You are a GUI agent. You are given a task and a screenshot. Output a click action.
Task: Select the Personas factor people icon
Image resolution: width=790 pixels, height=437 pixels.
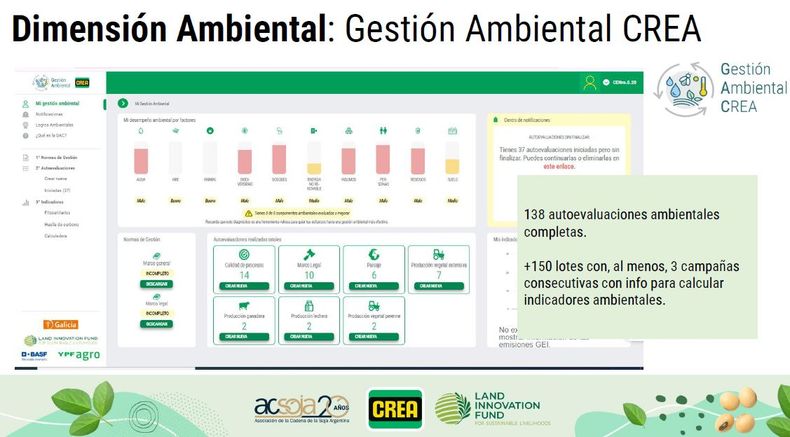pos(383,131)
